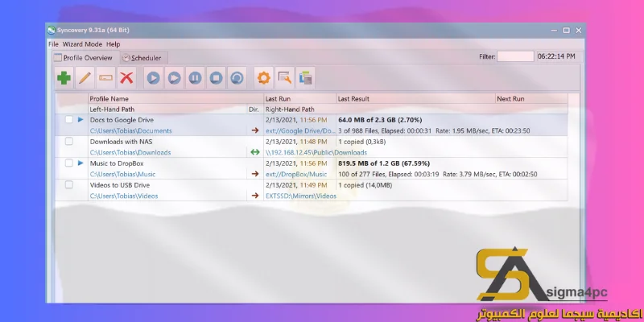The image size is (644, 322).
Task: Click running indicator beside Docs to Google Drive
Action: tap(80, 119)
